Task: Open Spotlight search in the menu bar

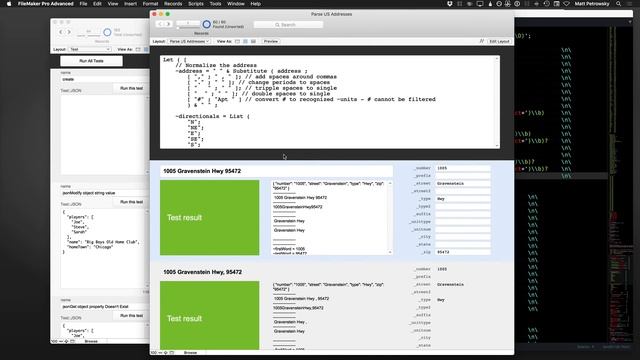Action: [618, 4]
